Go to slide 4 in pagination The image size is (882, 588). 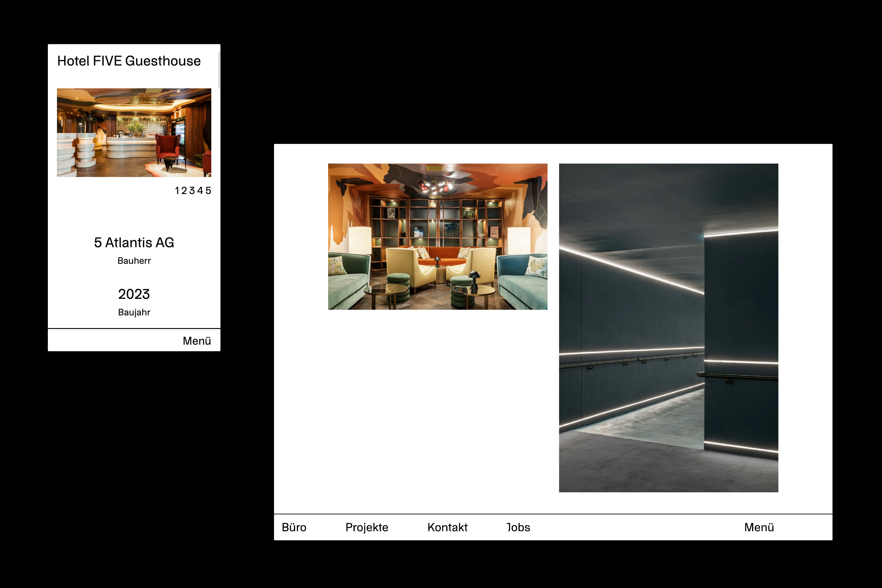(x=200, y=191)
